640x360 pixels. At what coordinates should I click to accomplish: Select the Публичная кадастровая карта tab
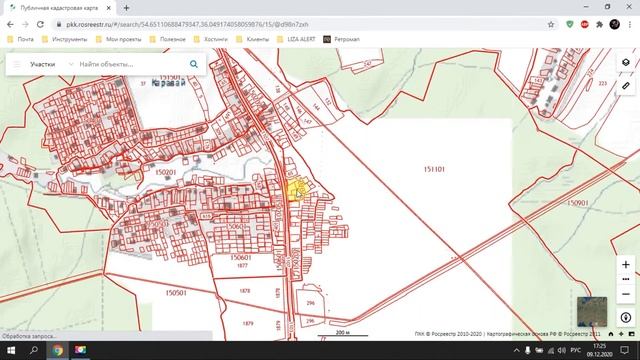click(59, 8)
